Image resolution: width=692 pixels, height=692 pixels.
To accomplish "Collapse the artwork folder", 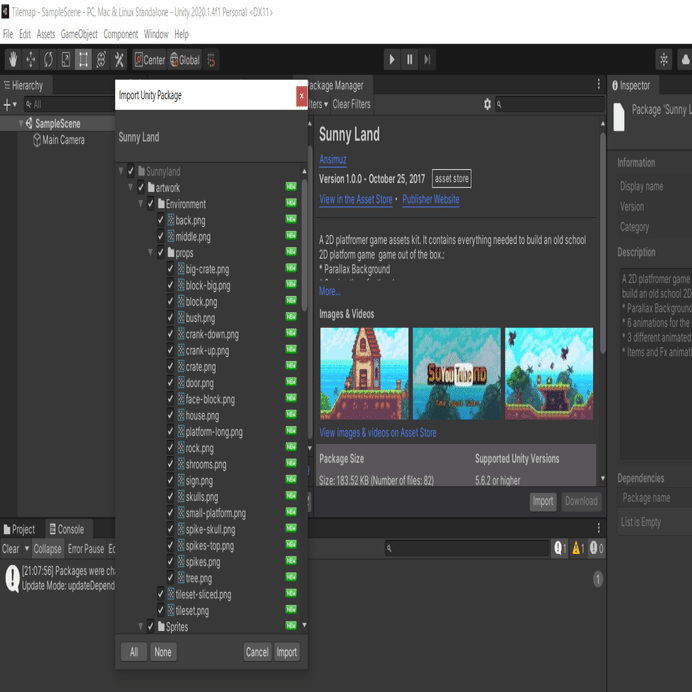I will [x=131, y=187].
